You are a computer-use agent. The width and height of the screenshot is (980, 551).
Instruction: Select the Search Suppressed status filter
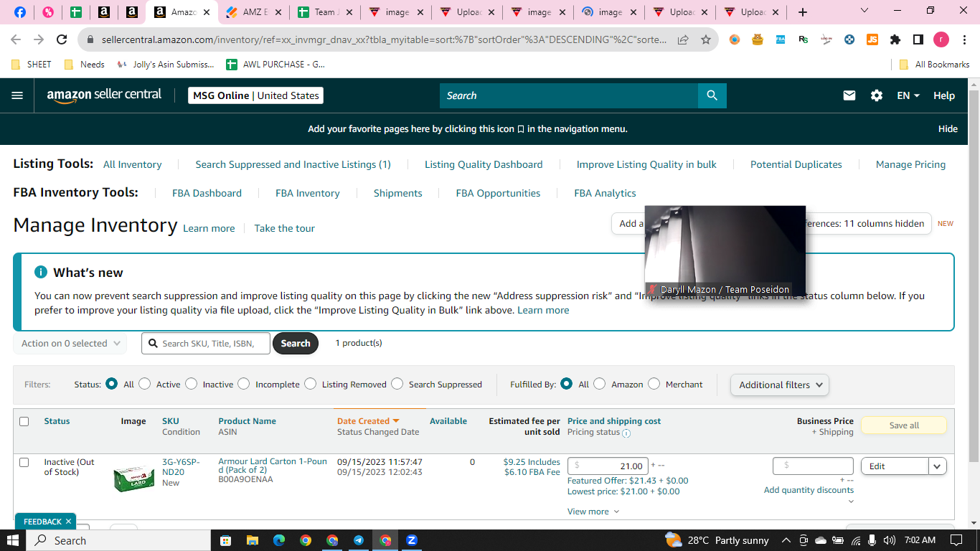click(x=397, y=384)
